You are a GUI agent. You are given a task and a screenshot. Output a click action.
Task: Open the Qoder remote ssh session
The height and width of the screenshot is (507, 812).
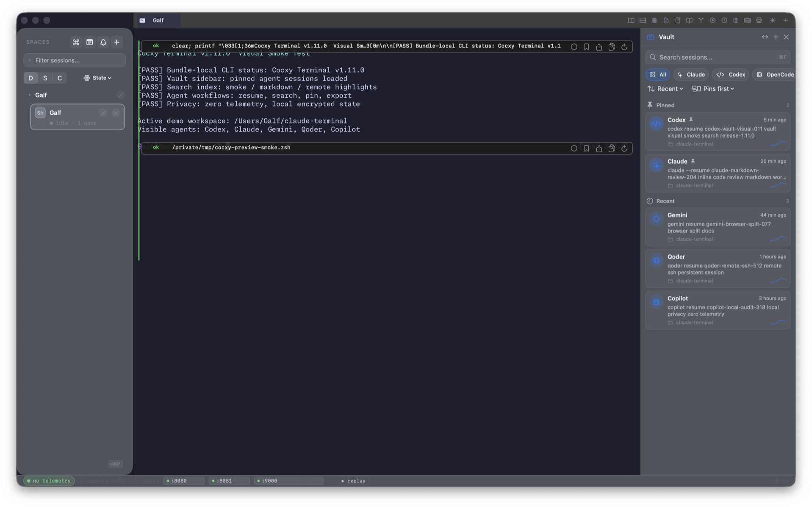click(x=718, y=269)
